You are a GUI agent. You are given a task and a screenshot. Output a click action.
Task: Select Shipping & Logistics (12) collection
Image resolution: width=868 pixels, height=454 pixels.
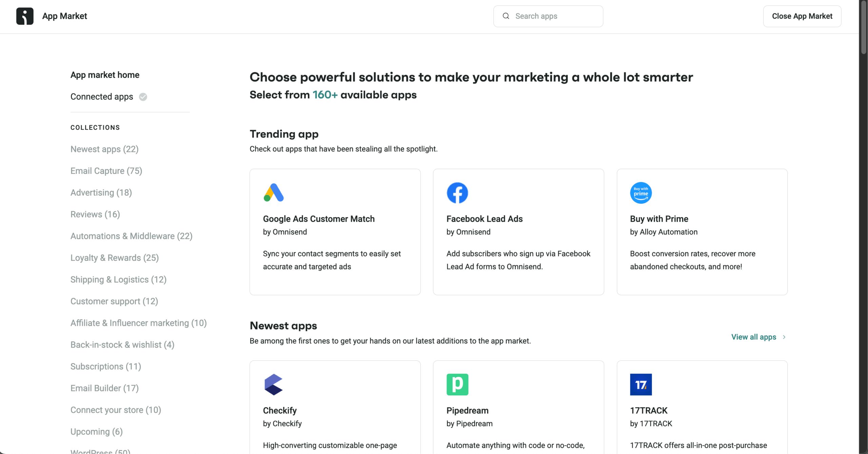(x=118, y=279)
